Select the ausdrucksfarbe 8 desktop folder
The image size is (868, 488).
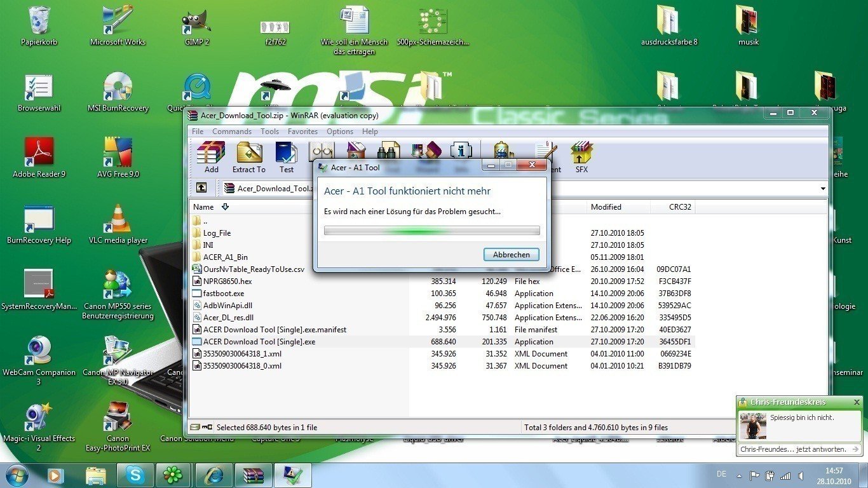pos(669,26)
